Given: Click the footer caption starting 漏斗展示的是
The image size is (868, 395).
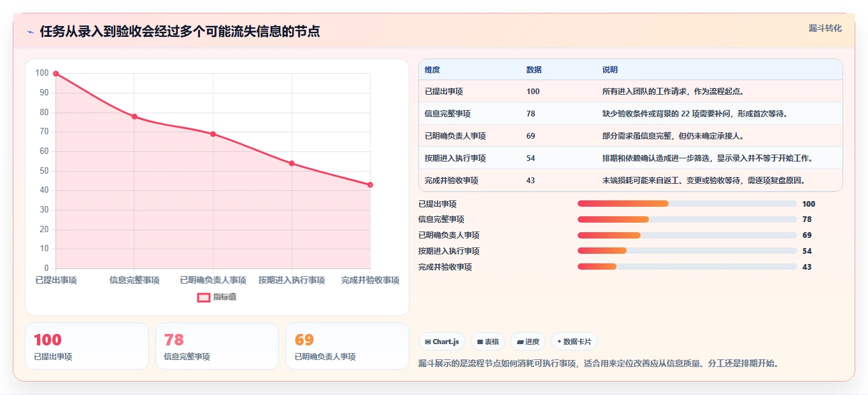Looking at the screenshot, I should point(599,364).
